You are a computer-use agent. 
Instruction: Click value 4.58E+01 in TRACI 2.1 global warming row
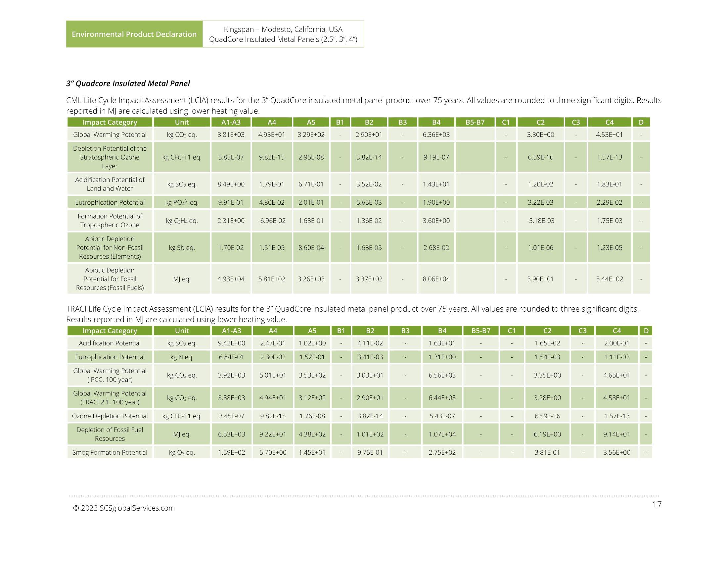tap(617, 398)
